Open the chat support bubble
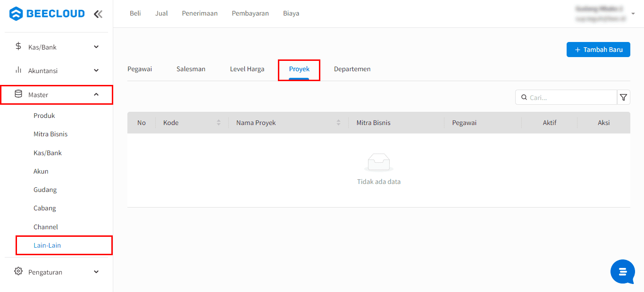 pyautogui.click(x=622, y=272)
